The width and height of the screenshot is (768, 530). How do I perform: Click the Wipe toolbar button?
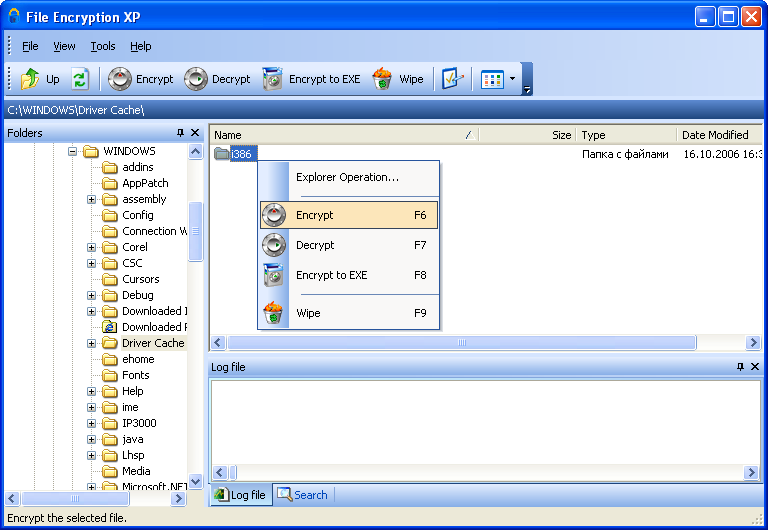click(x=398, y=79)
